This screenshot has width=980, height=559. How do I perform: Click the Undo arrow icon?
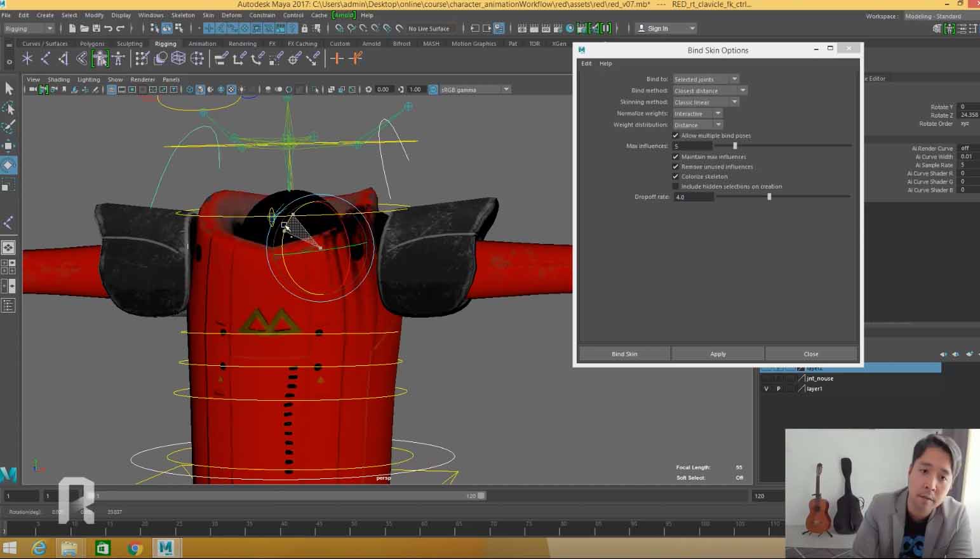pos(108,29)
